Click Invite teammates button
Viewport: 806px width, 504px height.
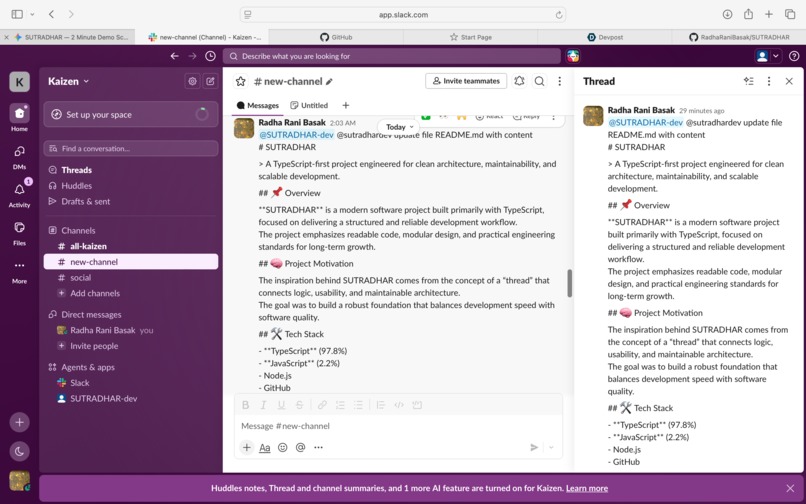click(x=466, y=81)
